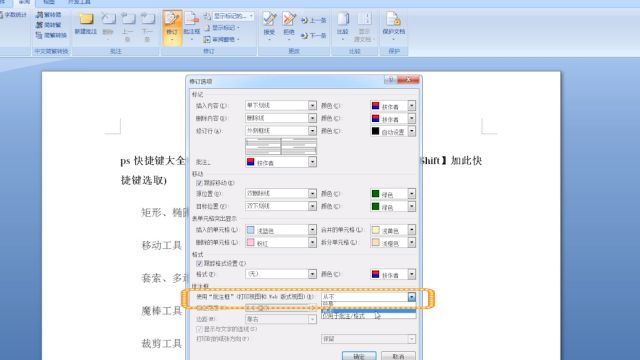
Task: Toggle the 修订 track changes button
Action: click(x=172, y=27)
